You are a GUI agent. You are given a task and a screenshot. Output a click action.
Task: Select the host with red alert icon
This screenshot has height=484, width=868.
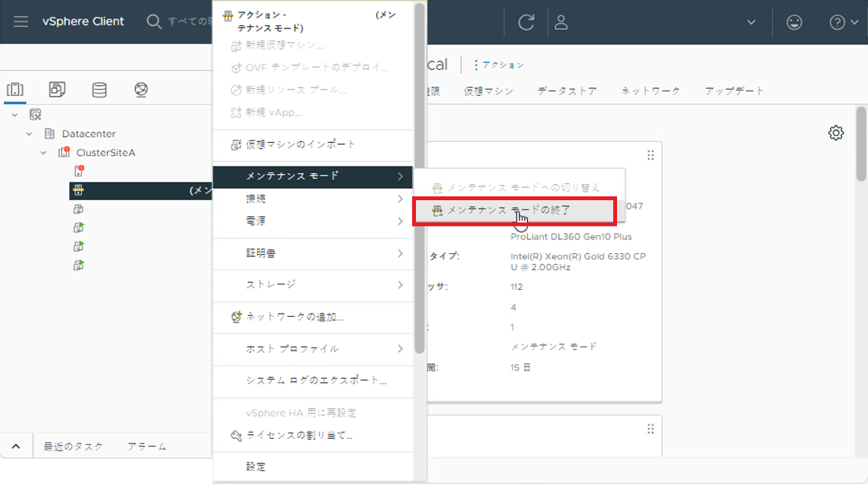coord(79,171)
